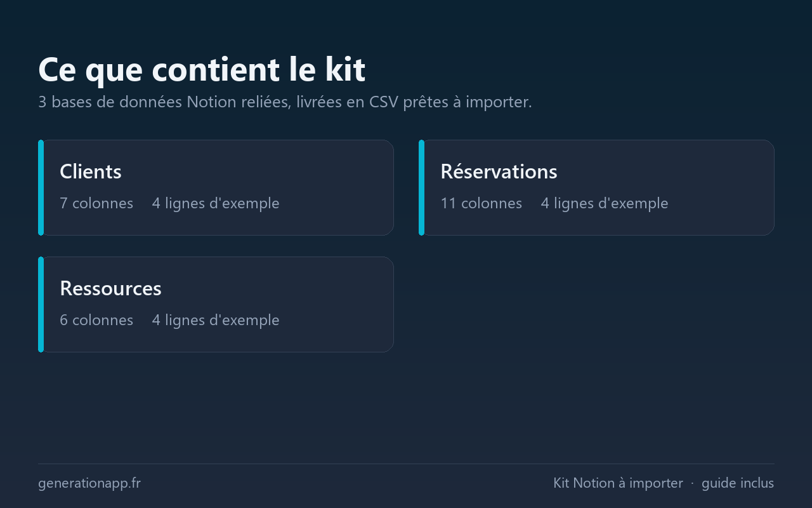Click the 'Ce que contient le kit' heading
This screenshot has height=508, width=812.
202,69
